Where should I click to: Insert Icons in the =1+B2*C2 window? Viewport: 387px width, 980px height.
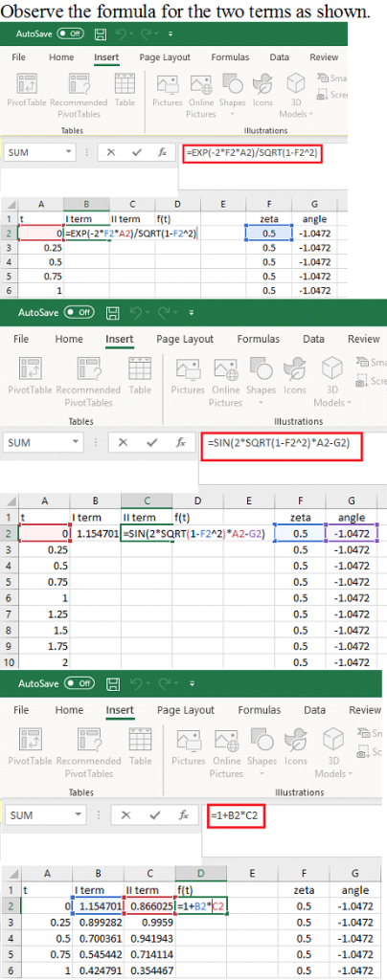coord(294,747)
